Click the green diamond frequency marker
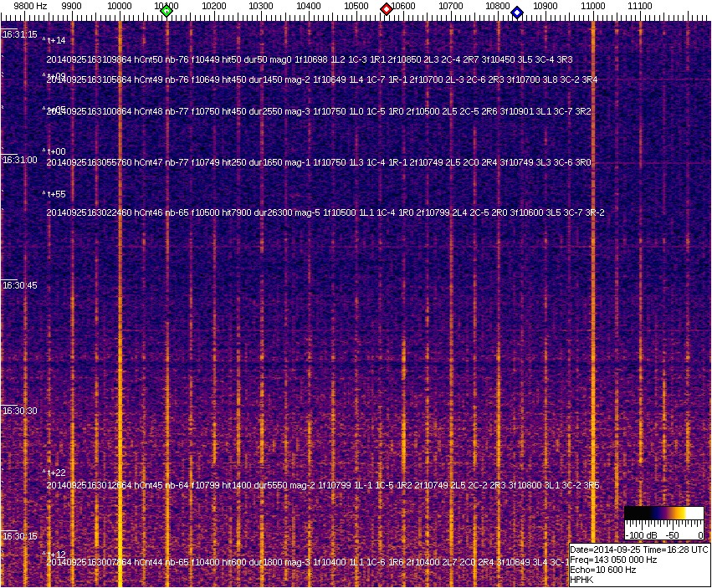 [x=166, y=11]
